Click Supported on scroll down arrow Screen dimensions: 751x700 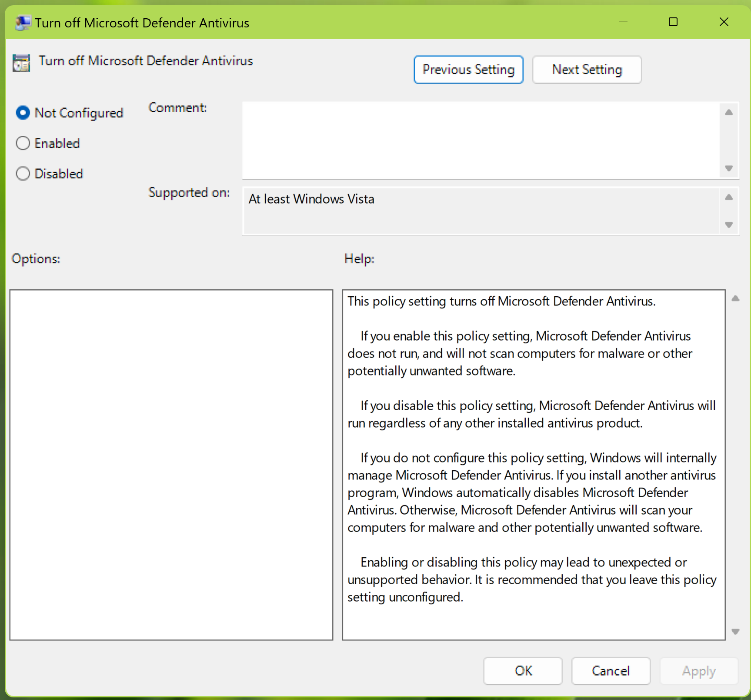coord(729,225)
